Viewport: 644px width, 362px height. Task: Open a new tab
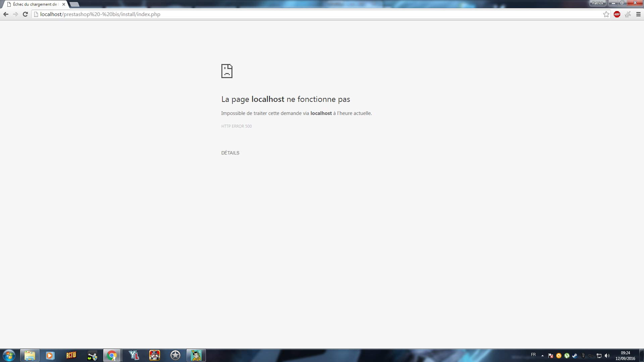[74, 4]
